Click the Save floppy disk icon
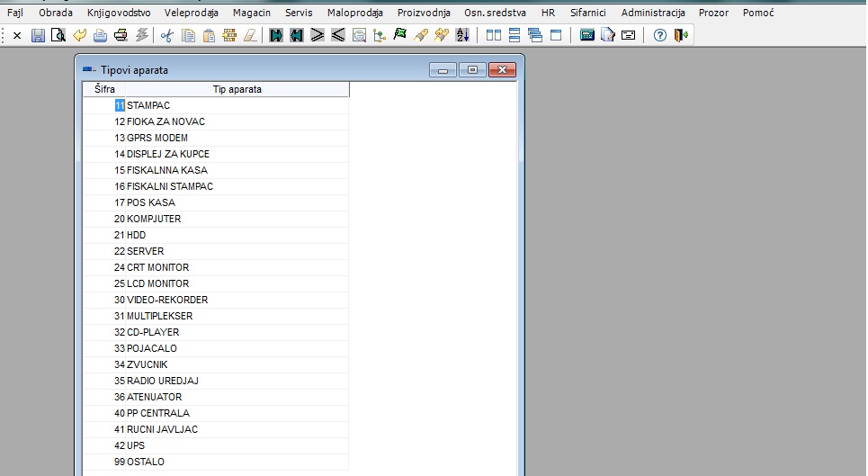The image size is (868, 476). [38, 36]
